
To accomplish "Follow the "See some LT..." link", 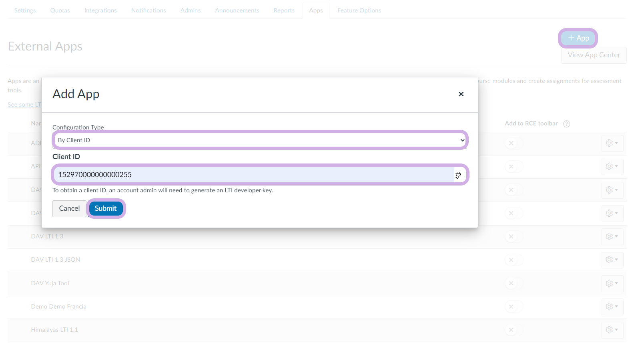I will point(24,105).
